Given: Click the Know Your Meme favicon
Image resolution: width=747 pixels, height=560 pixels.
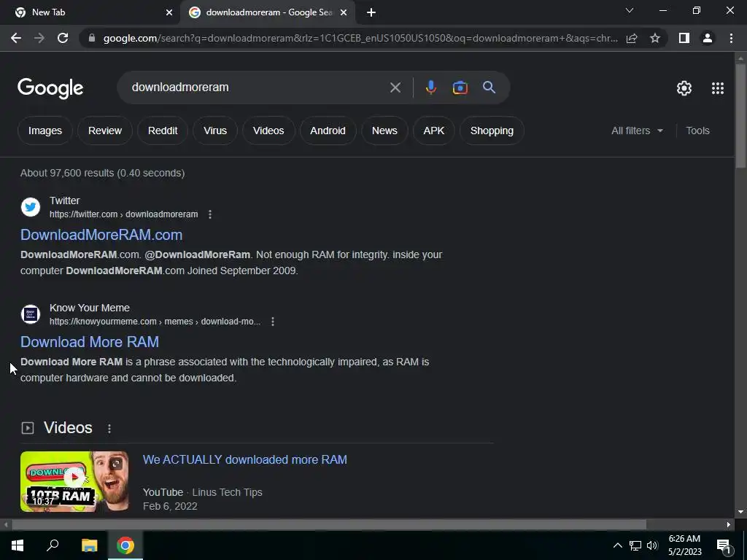Looking at the screenshot, I should pyautogui.click(x=31, y=314).
